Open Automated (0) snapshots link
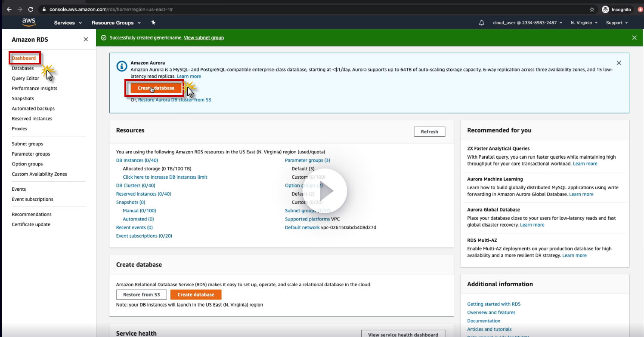Image resolution: width=644 pixels, height=337 pixels. [x=138, y=219]
